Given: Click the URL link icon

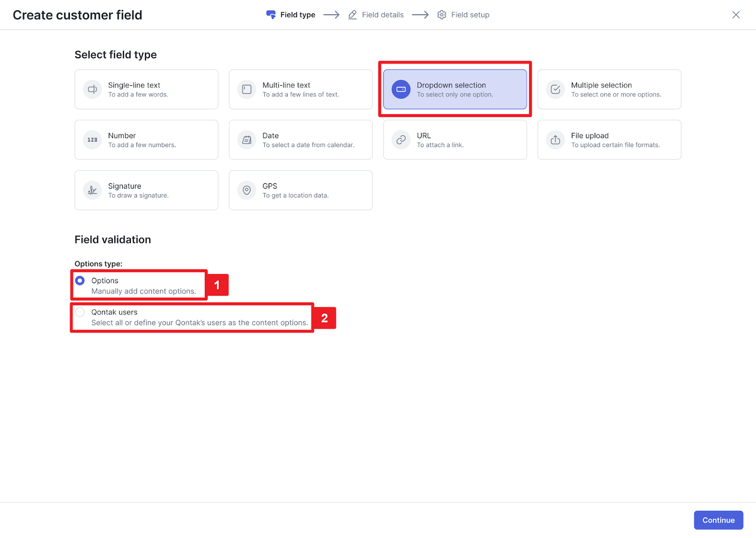Looking at the screenshot, I should point(401,140).
